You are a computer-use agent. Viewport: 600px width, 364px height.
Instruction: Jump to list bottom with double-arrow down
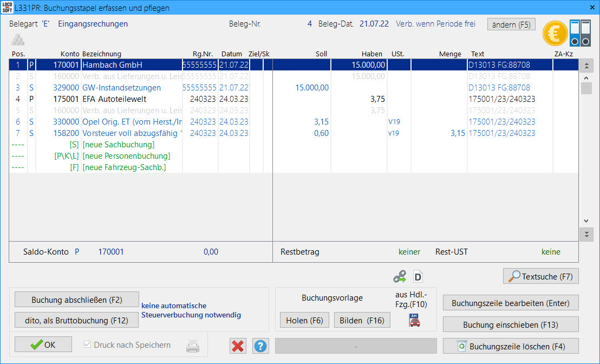[586, 235]
